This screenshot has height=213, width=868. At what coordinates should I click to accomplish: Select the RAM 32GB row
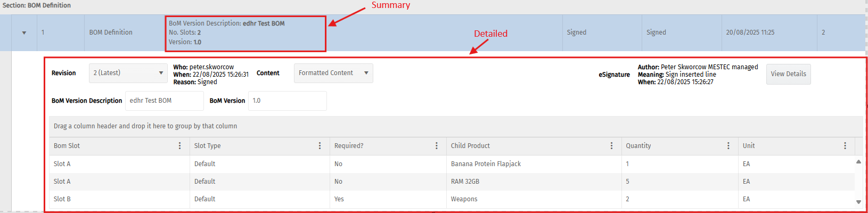click(x=452, y=182)
